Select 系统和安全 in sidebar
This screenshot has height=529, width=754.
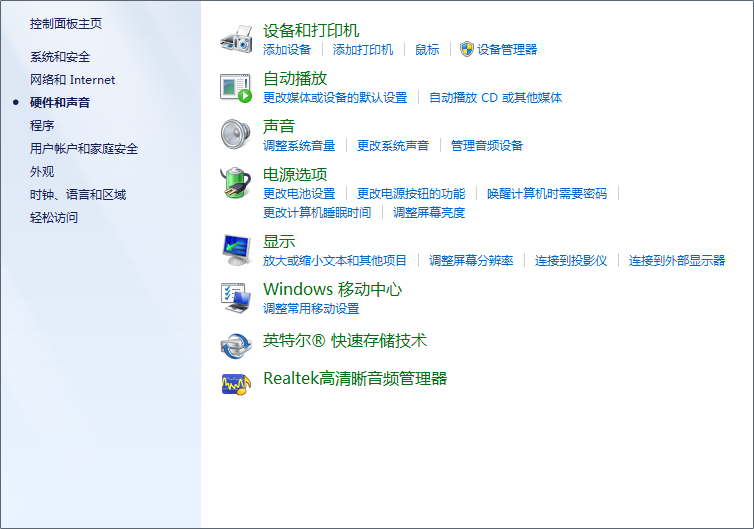(x=60, y=57)
